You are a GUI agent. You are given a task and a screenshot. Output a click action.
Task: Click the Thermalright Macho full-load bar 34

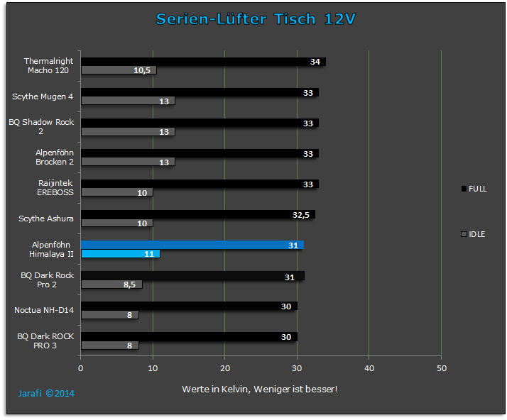click(x=203, y=62)
